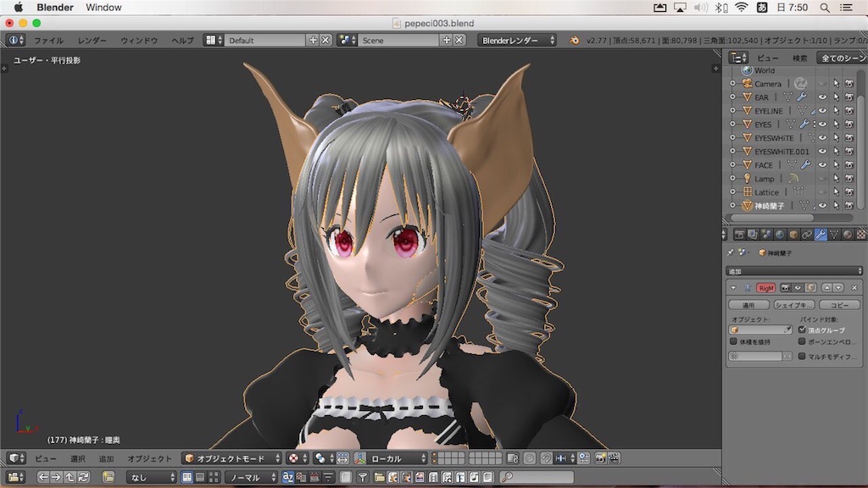Collapse the RigM modifier with its disclosure triangle
Viewport: 868px width, 488px height.
click(733, 287)
